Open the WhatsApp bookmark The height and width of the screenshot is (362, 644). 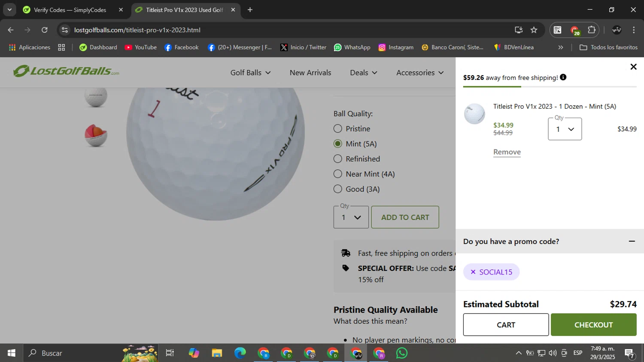[x=352, y=47]
